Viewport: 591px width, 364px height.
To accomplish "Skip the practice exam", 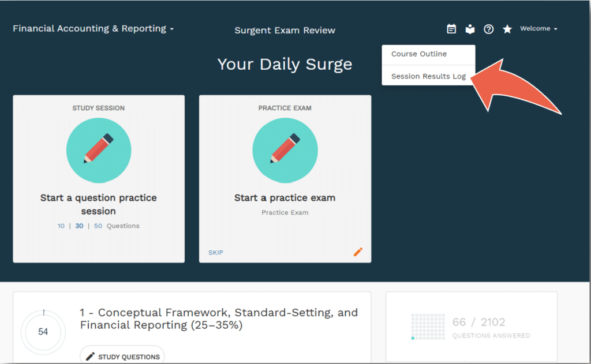I will pos(216,253).
